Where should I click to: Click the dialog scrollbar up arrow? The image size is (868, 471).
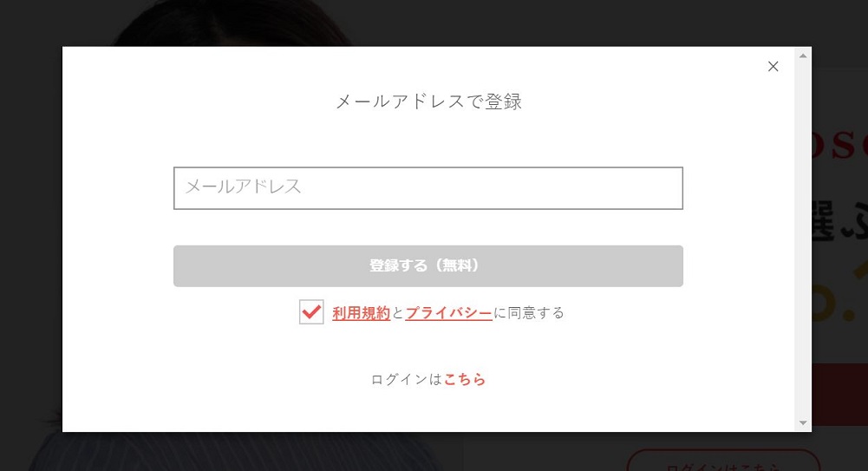coord(803,56)
